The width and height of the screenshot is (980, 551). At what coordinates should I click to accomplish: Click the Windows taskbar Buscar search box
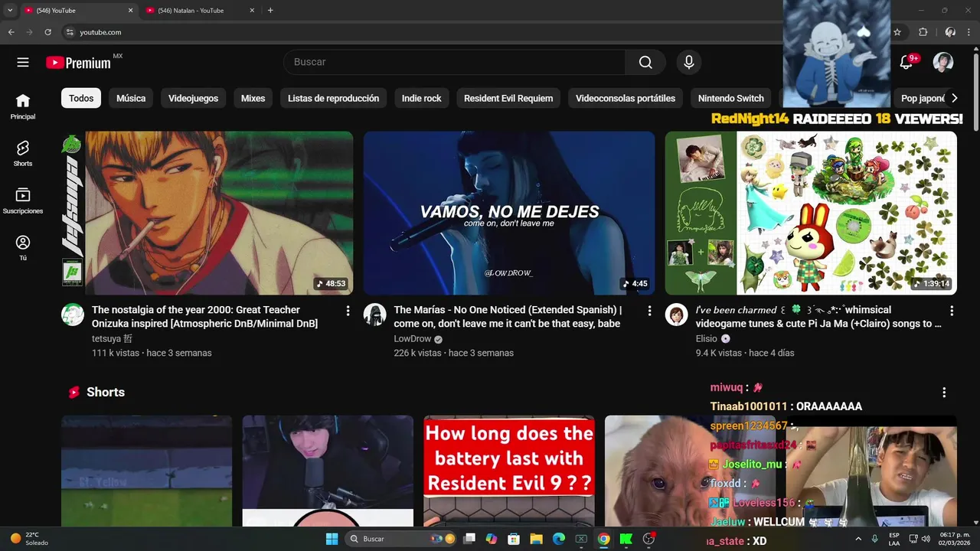[x=401, y=539]
